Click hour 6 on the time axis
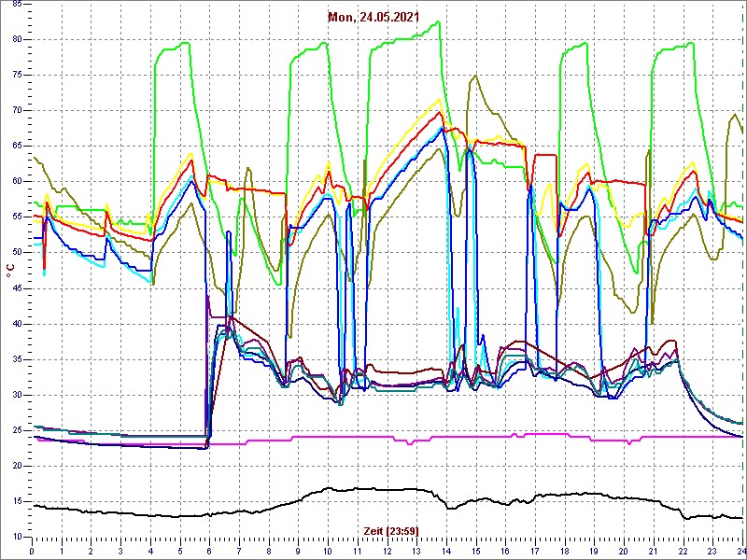The height and width of the screenshot is (560, 747). (209, 552)
